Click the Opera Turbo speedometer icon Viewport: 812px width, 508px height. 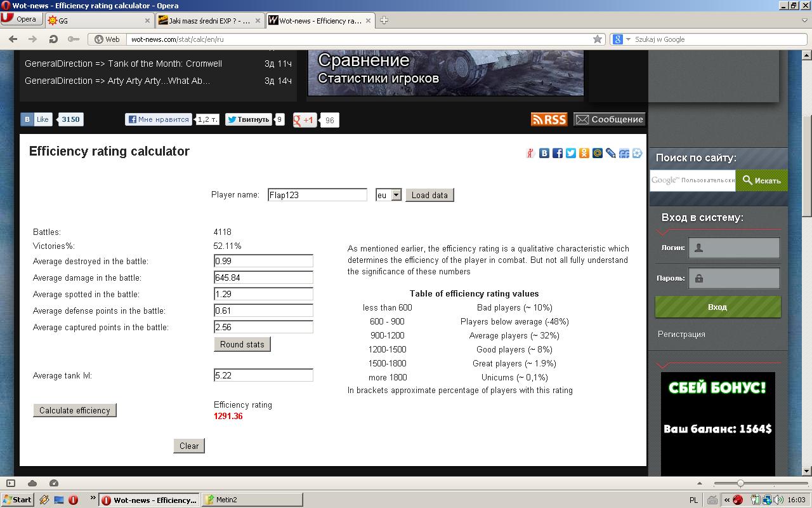[x=54, y=483]
